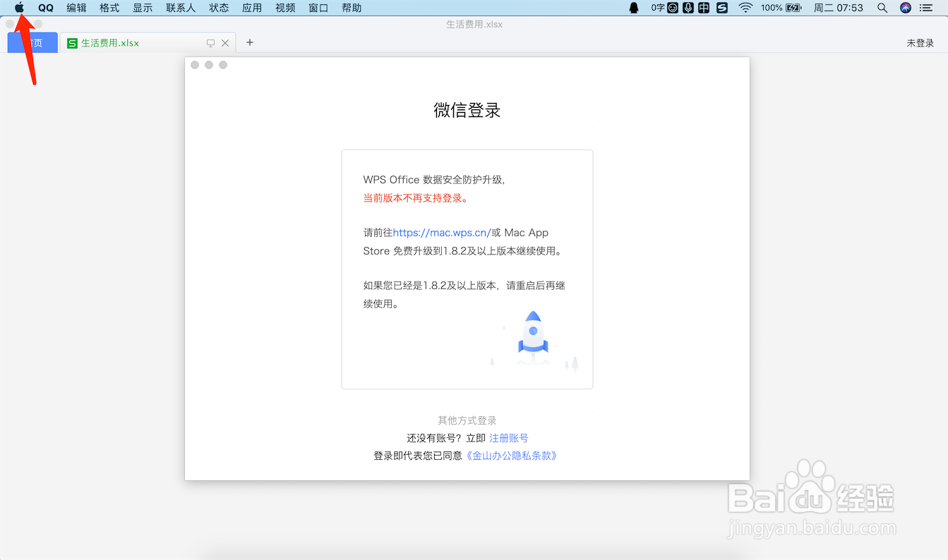Click the 0字 input character count

pos(658,8)
